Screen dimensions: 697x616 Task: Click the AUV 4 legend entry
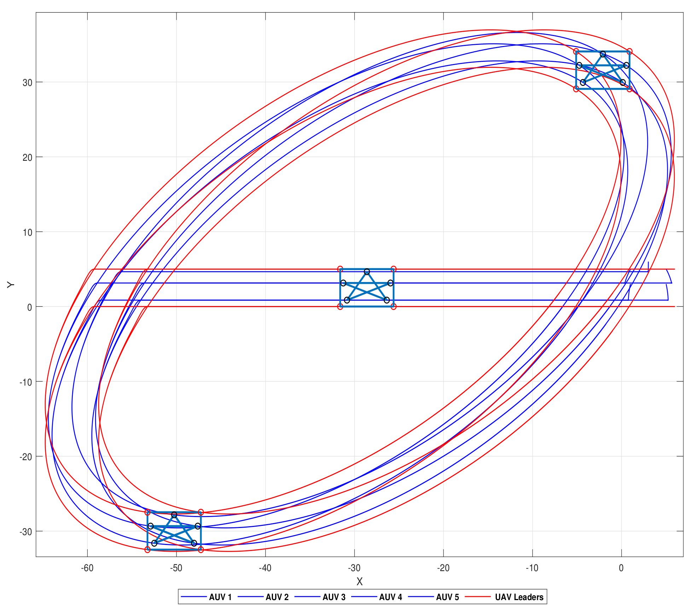(x=390, y=597)
